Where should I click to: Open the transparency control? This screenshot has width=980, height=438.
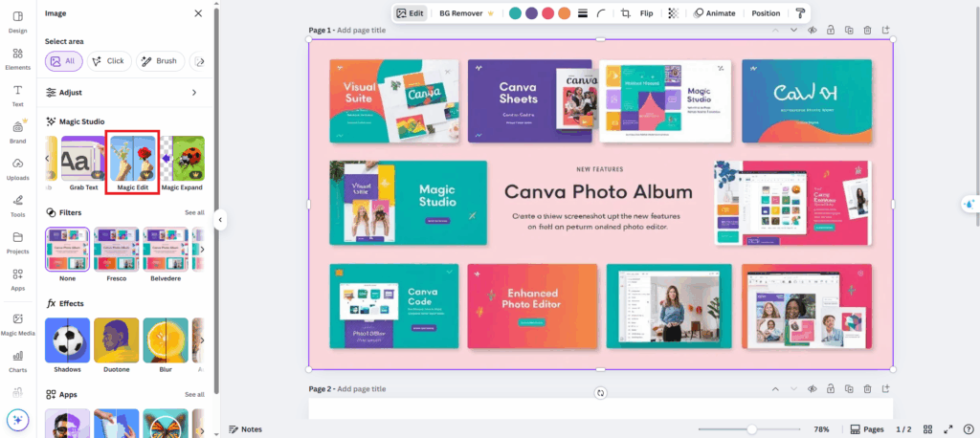click(673, 13)
